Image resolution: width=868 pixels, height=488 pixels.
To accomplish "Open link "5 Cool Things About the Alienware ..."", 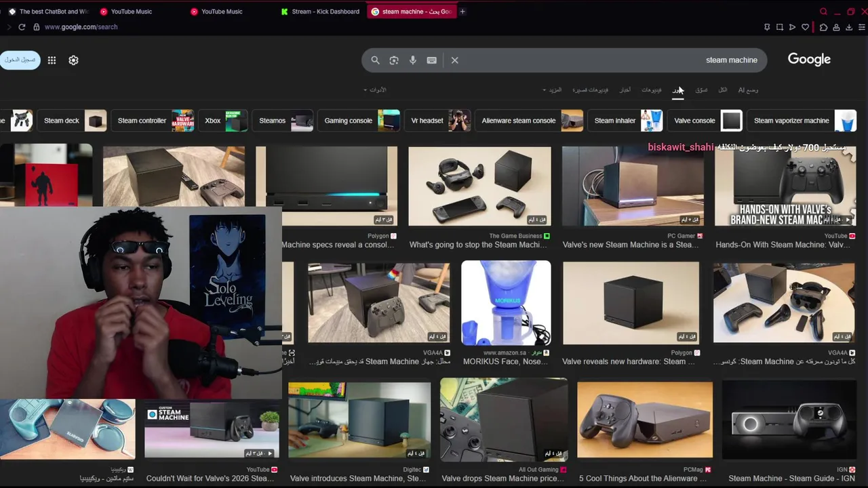I will coord(642,479).
